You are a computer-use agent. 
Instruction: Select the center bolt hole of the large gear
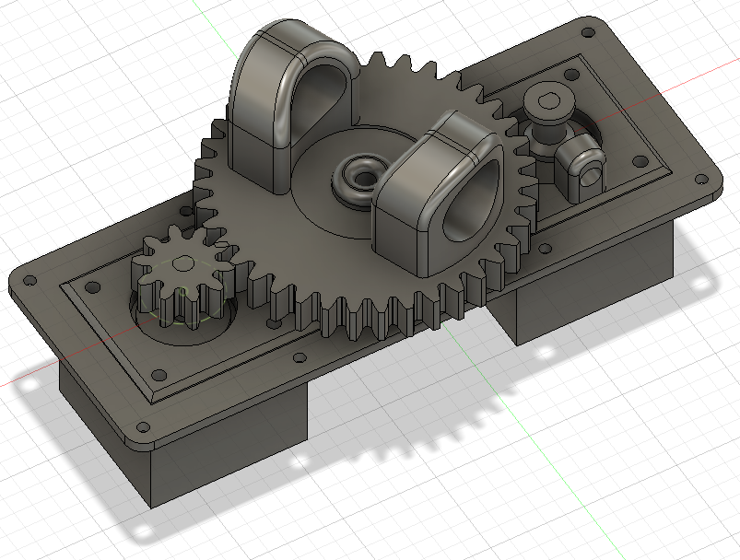tap(364, 179)
